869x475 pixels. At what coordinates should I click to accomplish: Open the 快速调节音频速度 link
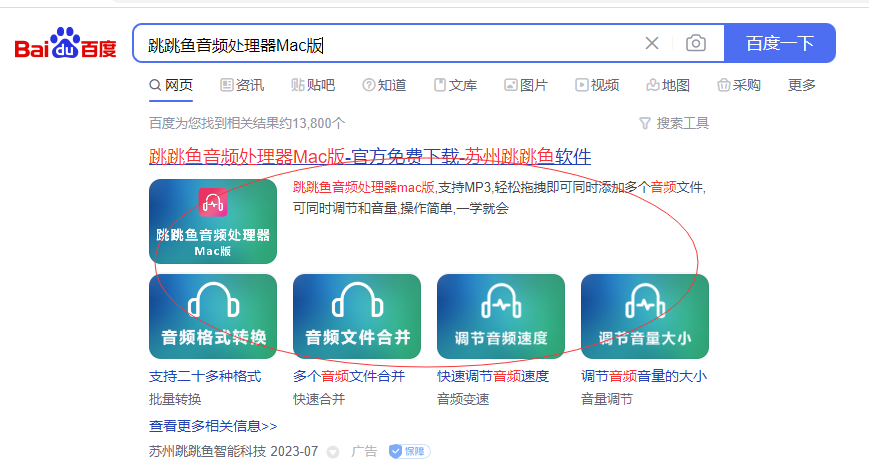[x=493, y=376]
